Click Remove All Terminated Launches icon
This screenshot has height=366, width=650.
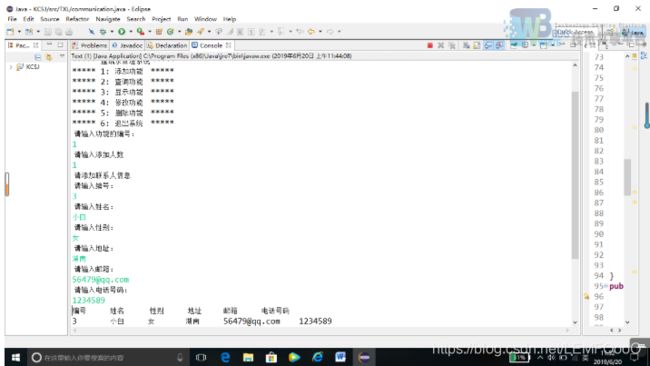tap(452, 46)
